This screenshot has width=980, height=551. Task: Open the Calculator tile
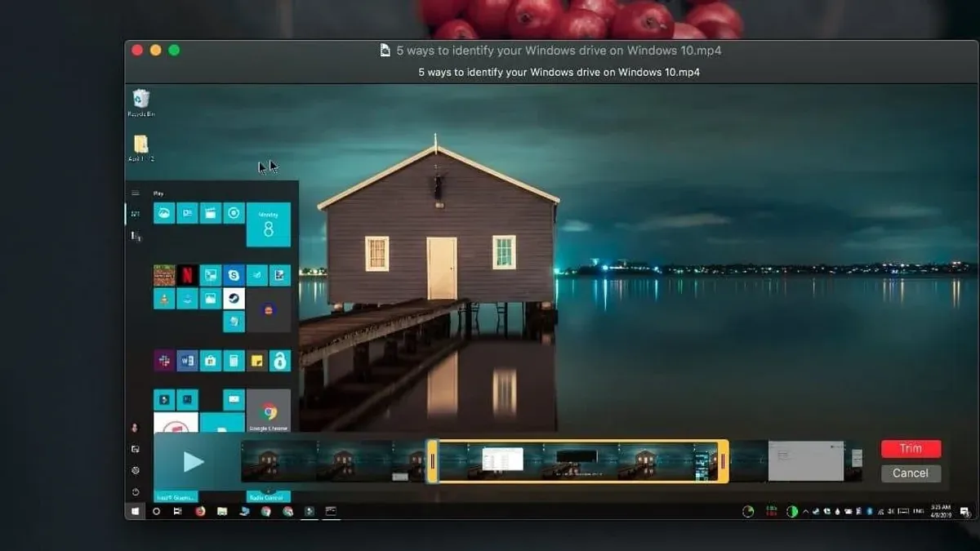click(234, 361)
